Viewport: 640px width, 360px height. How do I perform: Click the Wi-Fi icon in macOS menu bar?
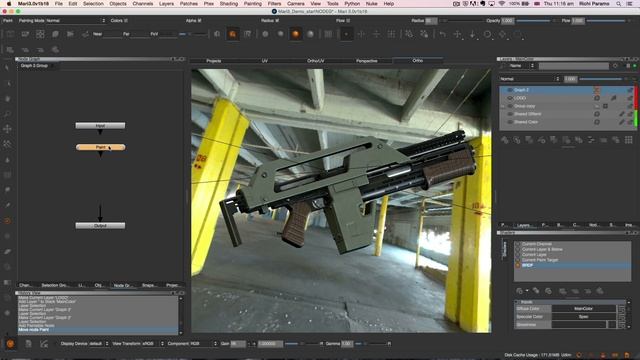coord(502,4)
